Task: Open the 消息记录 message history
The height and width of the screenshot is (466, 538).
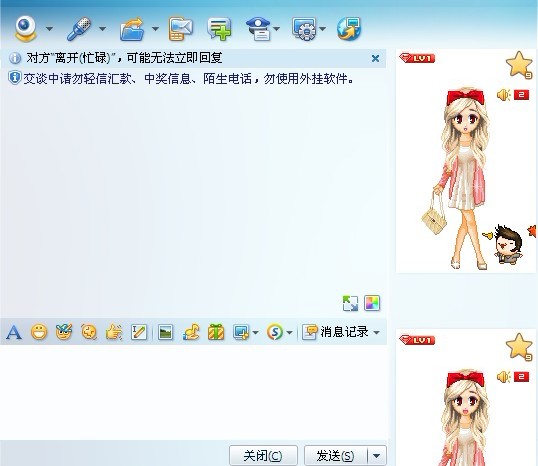Action: [336, 332]
